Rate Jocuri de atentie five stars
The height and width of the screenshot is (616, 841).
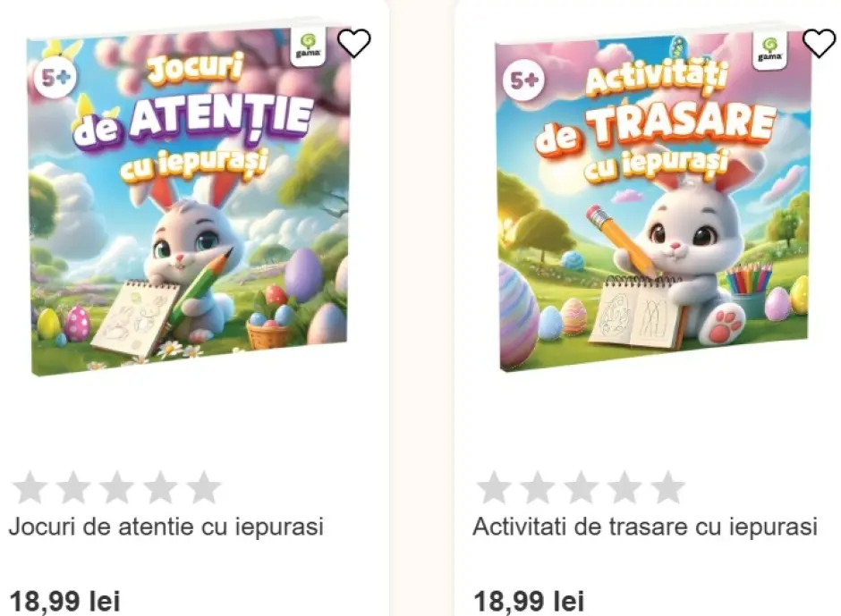204,487
